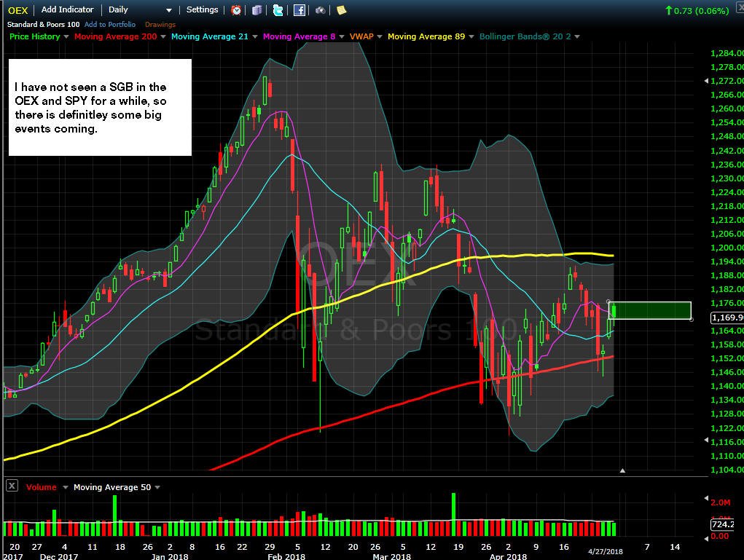Screen dimensions: 744x560
Task: Expand Bollinger Bands 20 2 options arrow
Action: click(577, 36)
